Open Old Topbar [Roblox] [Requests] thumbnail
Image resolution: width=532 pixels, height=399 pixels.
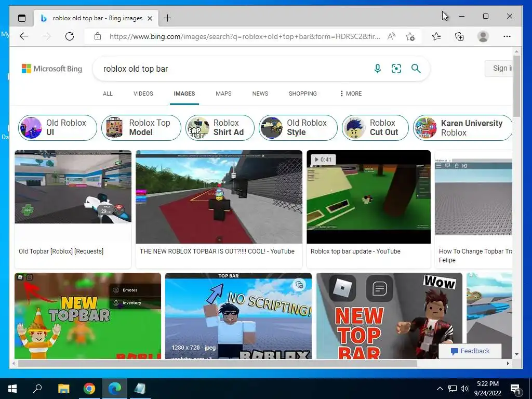(73, 187)
